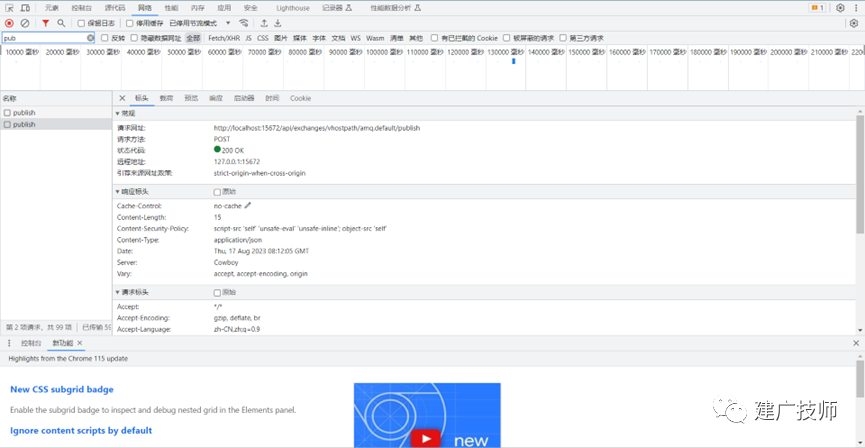Check the 有已拦截的 Cookie checkbox

[435, 38]
